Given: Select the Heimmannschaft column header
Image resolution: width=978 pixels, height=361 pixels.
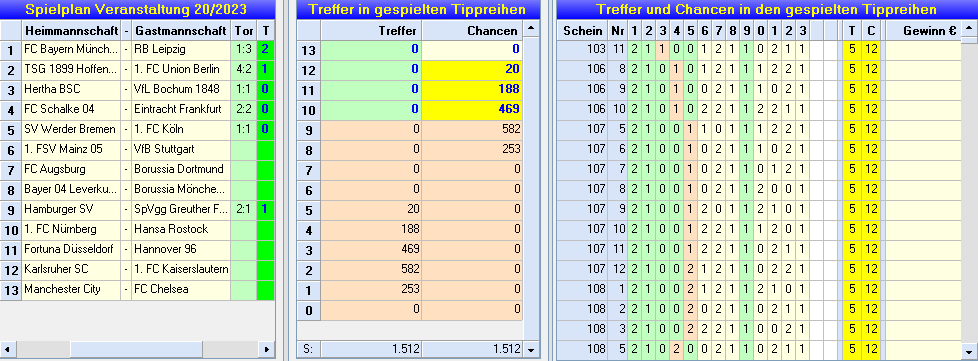Looking at the screenshot, I should tap(72, 30).
